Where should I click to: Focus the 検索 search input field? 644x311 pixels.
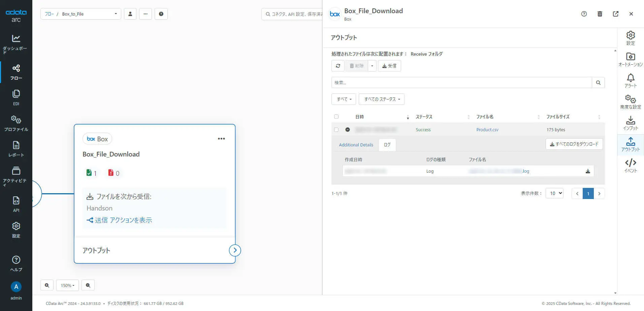(461, 83)
